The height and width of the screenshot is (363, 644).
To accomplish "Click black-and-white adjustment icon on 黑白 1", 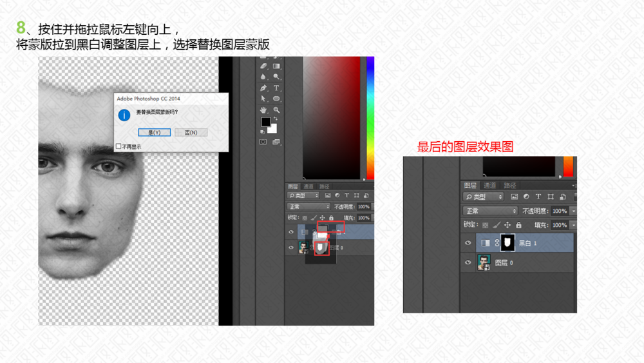I will coord(486,243).
